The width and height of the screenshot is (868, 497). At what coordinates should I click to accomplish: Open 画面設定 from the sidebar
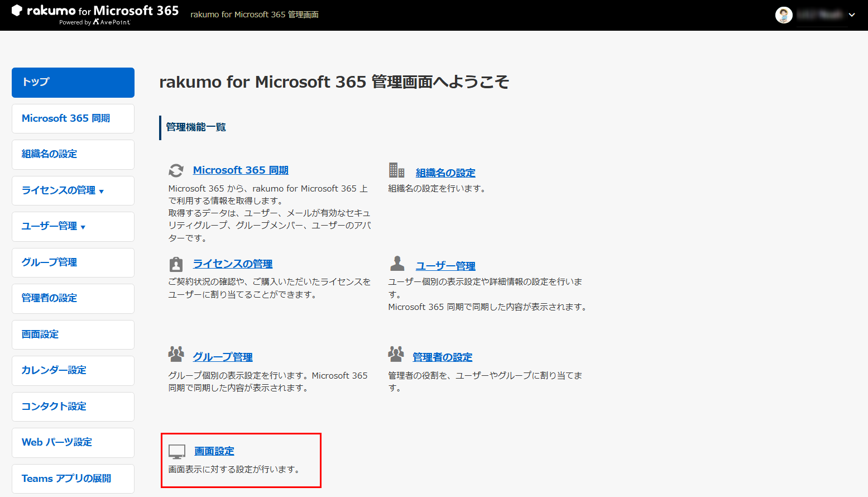73,334
